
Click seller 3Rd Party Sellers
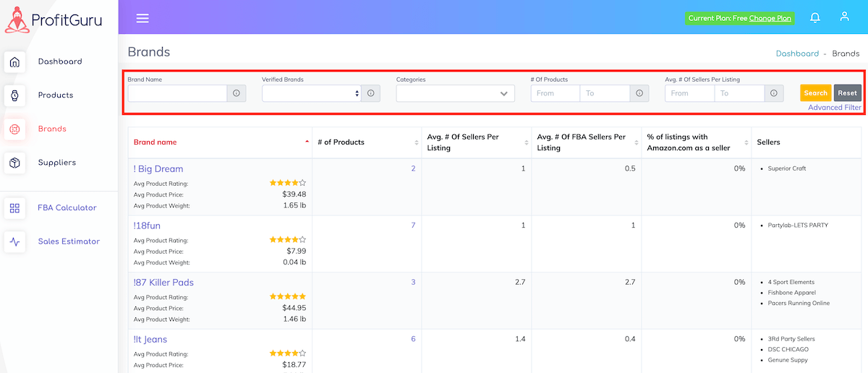tap(791, 339)
